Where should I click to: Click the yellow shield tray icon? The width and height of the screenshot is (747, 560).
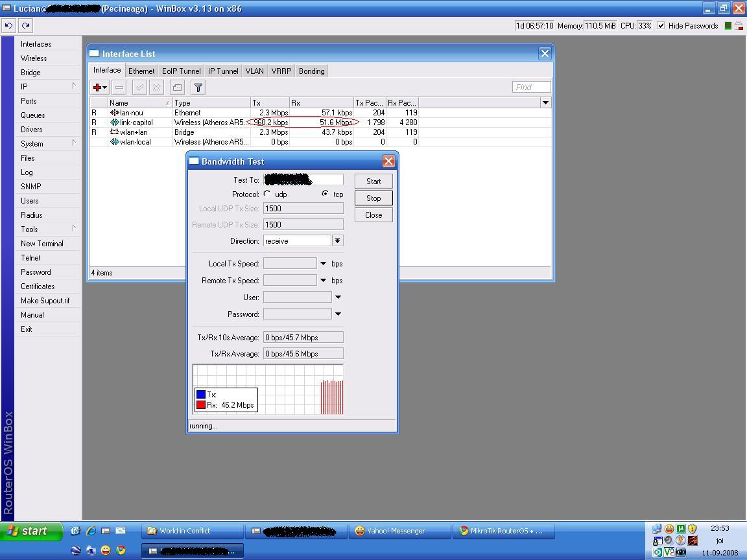(x=693, y=529)
